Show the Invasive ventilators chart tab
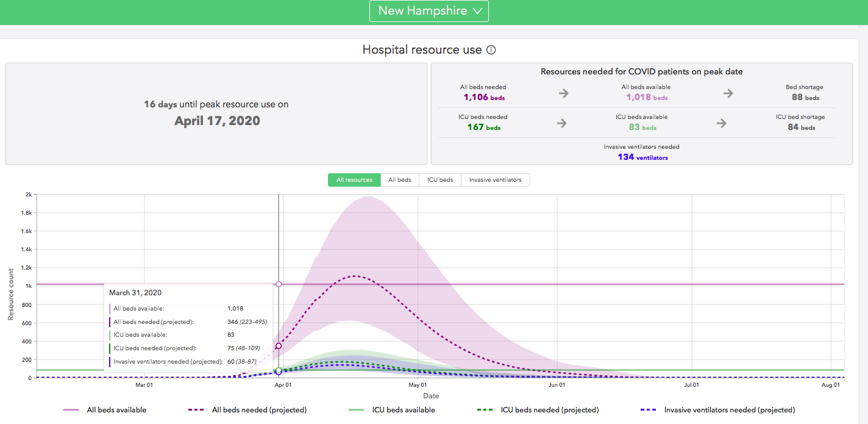Viewport: 868px width, 424px height. coord(495,180)
